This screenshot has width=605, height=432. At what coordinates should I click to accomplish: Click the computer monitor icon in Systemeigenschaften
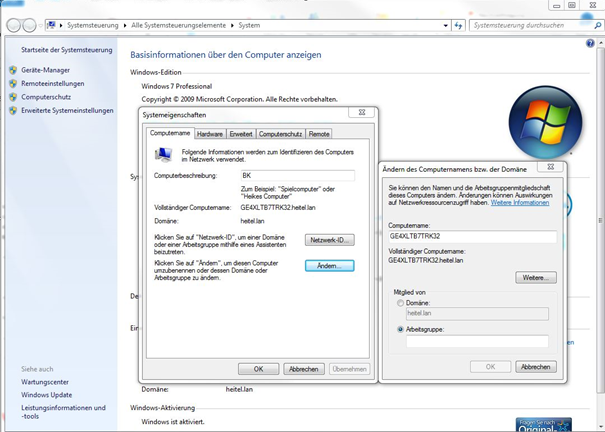coord(163,155)
